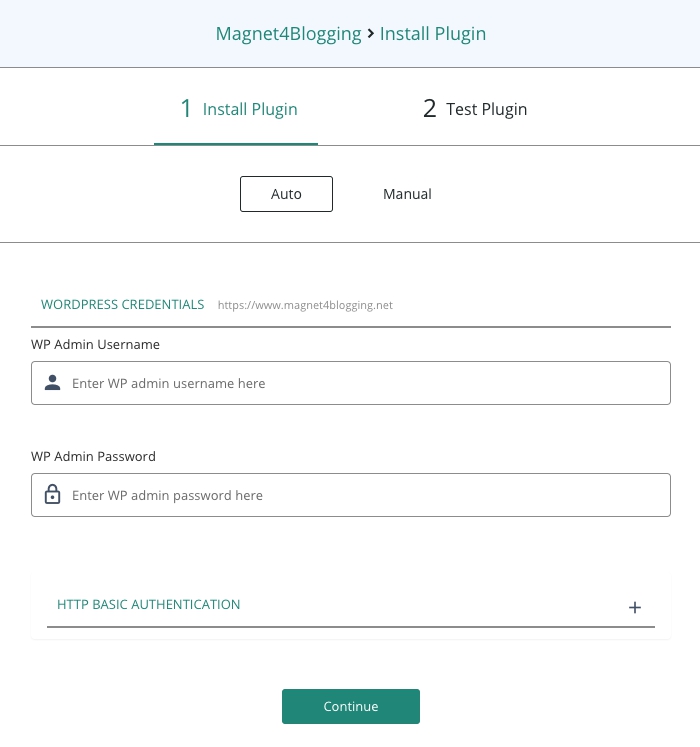Click the padlock icon in password field
The width and height of the screenshot is (700, 747).
[x=53, y=495]
